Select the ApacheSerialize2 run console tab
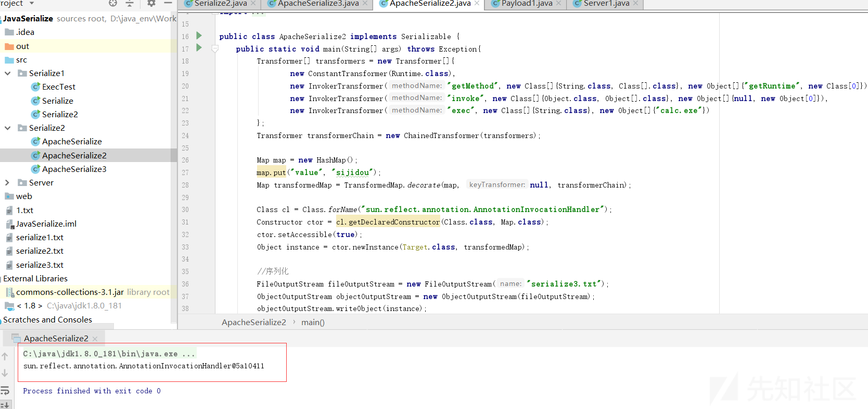This screenshot has width=868, height=409. [x=56, y=339]
